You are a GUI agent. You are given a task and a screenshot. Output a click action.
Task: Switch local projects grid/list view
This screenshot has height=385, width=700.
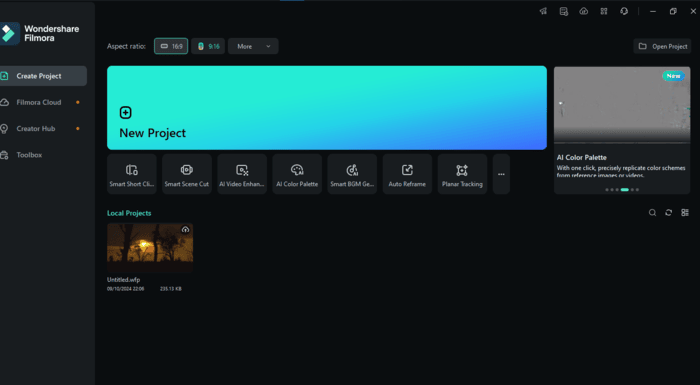tap(685, 213)
